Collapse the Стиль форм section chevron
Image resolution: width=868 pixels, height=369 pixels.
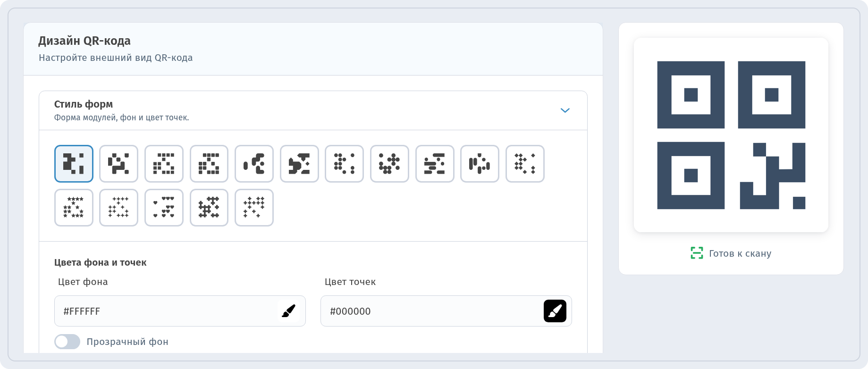(x=565, y=110)
